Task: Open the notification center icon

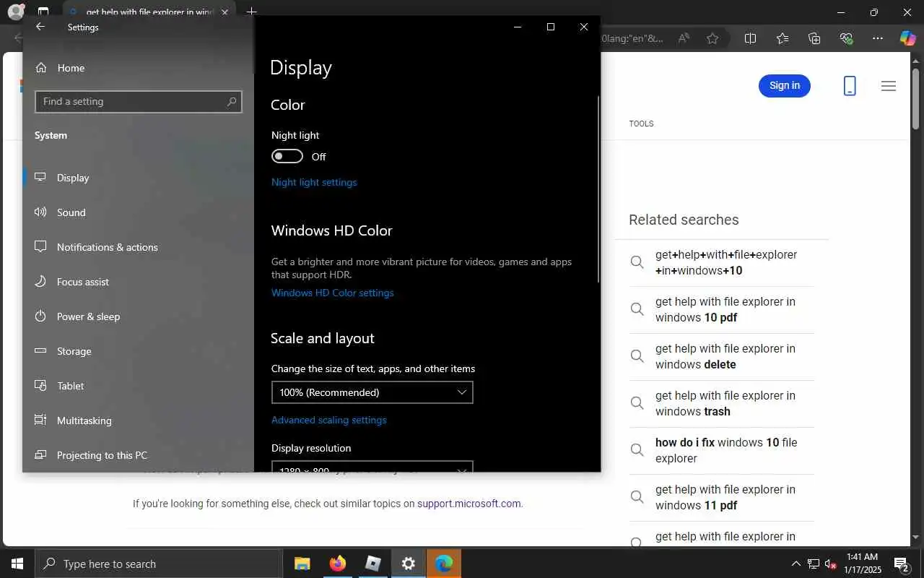Action: pos(901,564)
